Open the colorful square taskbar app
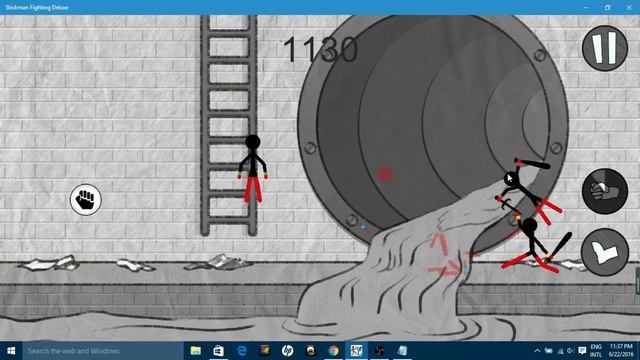Screen dimensions: 640x360 [x=264, y=351]
